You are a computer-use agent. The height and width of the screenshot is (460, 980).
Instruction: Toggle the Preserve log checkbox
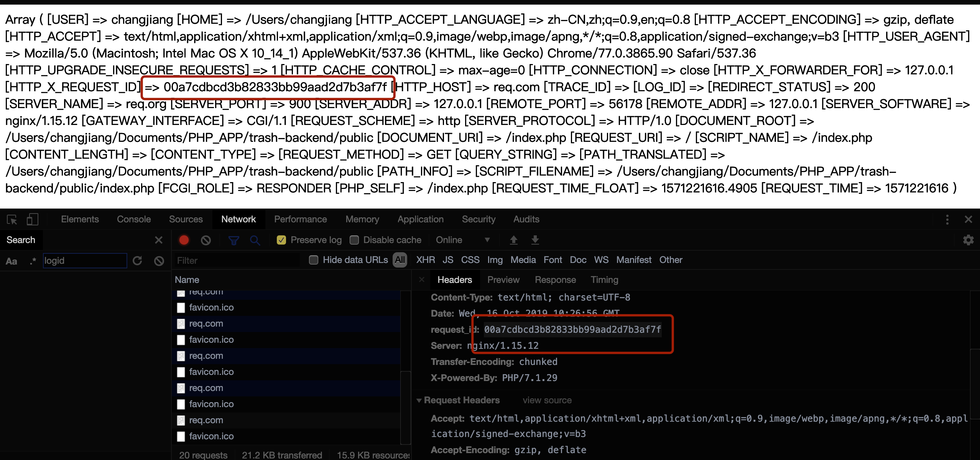(x=282, y=240)
